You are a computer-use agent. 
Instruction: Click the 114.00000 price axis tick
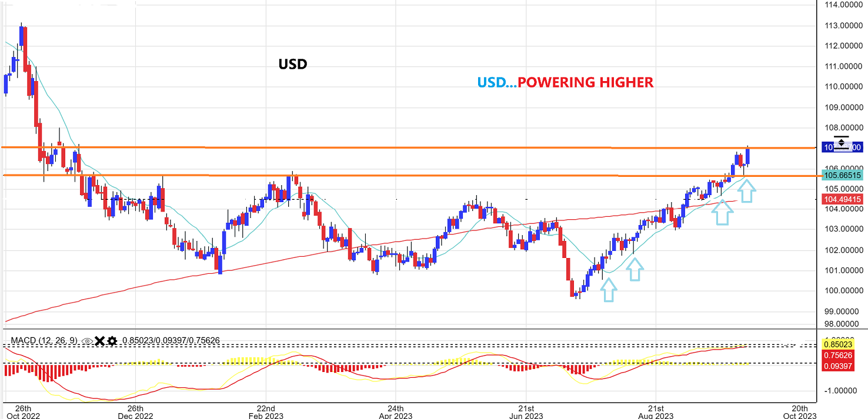coord(843,5)
